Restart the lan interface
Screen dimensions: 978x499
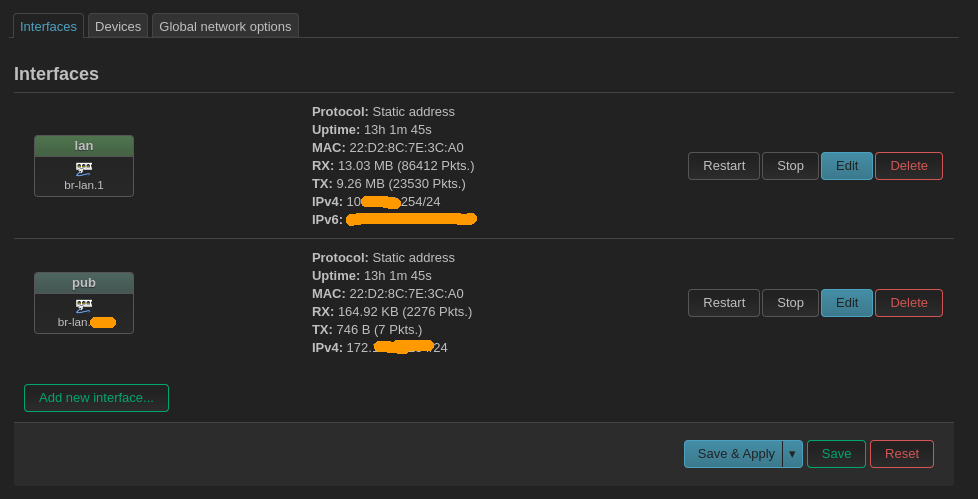[x=724, y=166]
